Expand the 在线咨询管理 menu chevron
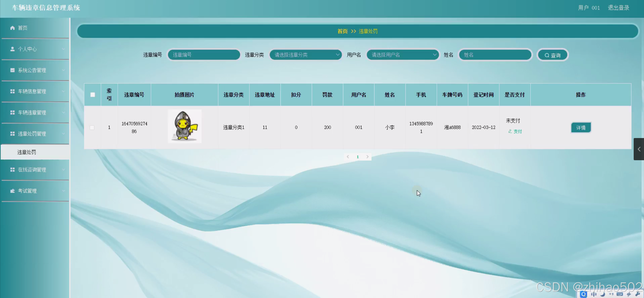644x298 pixels. [63, 170]
